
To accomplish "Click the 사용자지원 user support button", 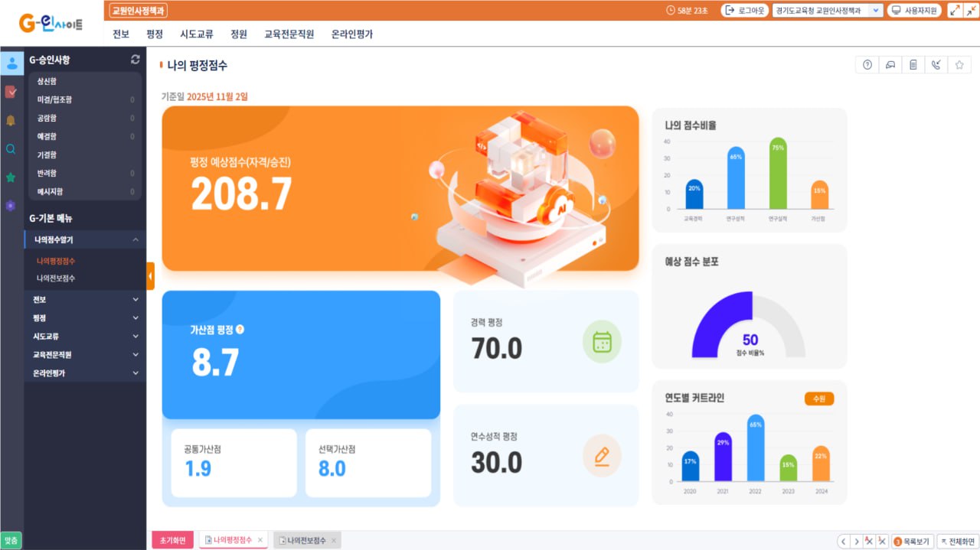I will pos(914,10).
